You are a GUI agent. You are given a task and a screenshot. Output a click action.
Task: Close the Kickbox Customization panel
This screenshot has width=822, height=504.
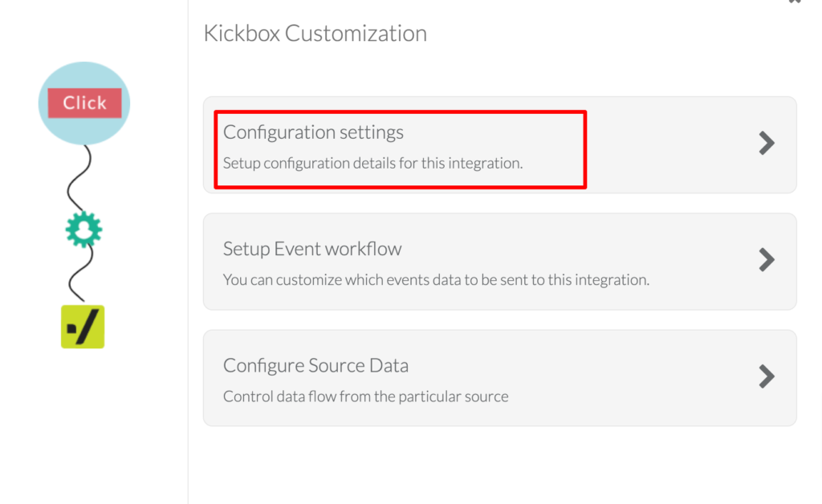[794, 2]
